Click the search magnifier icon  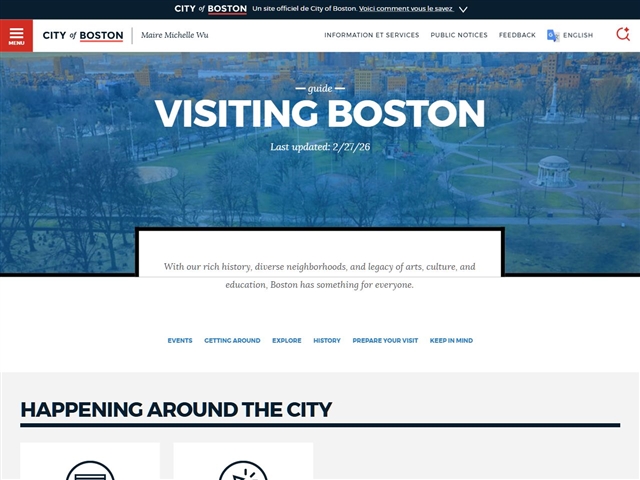[623, 35]
